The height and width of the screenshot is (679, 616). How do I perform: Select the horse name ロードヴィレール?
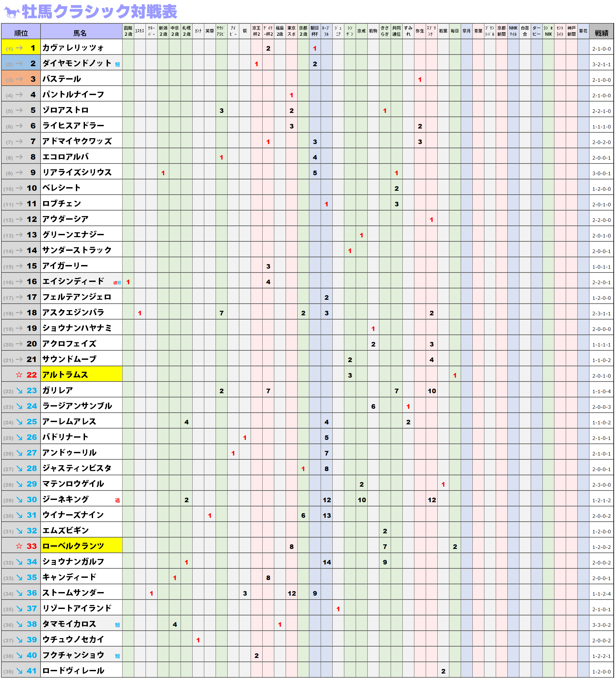pos(73,671)
